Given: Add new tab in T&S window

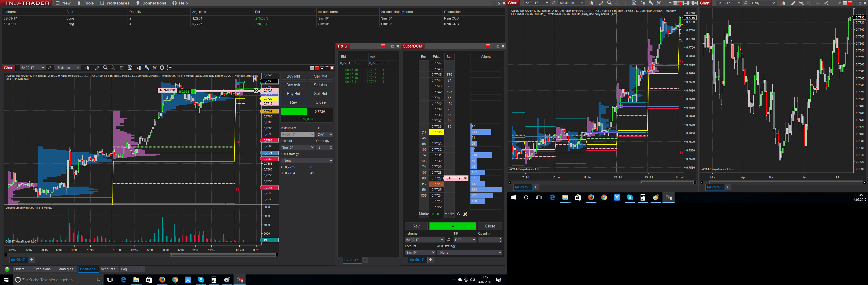Looking at the screenshot, I should (x=365, y=260).
